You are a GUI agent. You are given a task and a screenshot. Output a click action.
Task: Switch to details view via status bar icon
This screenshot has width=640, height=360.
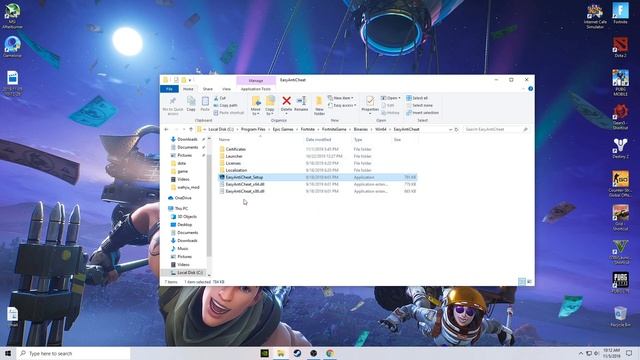pos(522,282)
